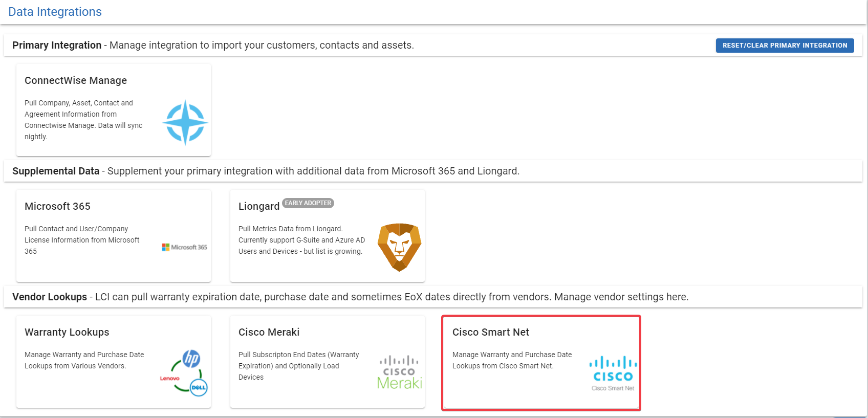Viewport: 868px width, 418px height.
Task: Select the Microsoft 365 logo
Action: pos(184,247)
